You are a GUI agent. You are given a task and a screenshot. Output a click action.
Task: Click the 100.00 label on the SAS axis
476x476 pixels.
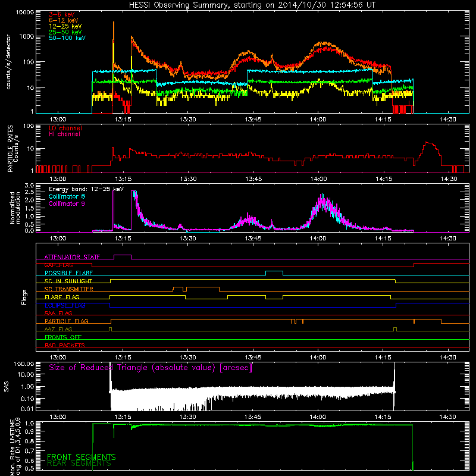click(x=24, y=364)
